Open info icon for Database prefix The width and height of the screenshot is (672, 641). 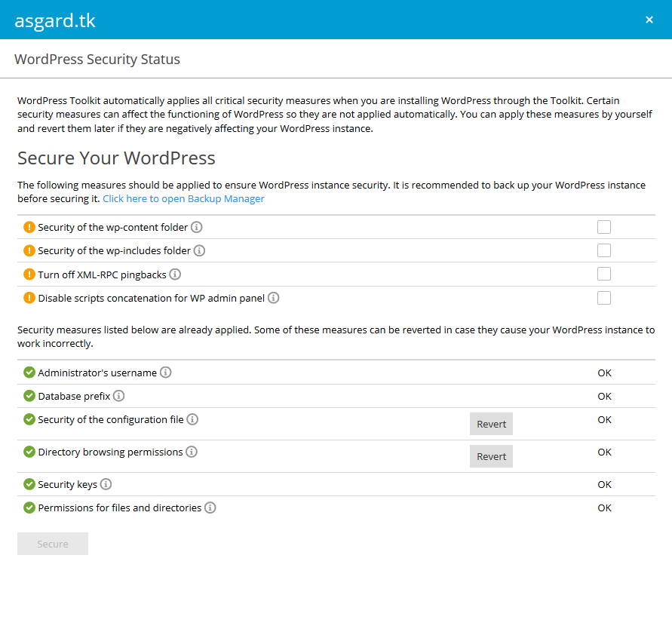[x=118, y=396]
